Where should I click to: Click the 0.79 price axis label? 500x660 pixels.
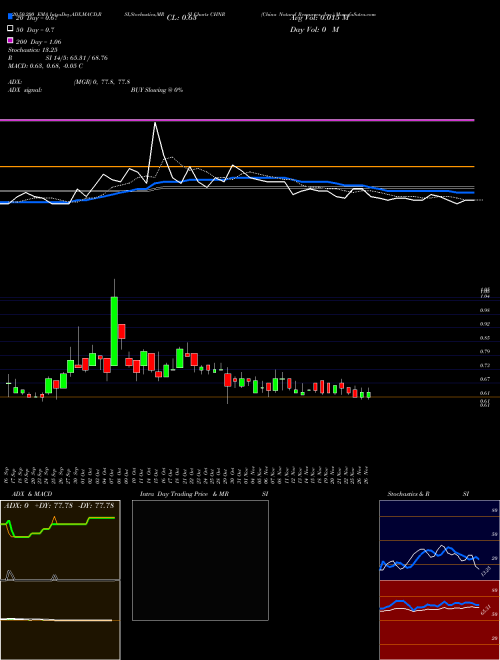(484, 351)
